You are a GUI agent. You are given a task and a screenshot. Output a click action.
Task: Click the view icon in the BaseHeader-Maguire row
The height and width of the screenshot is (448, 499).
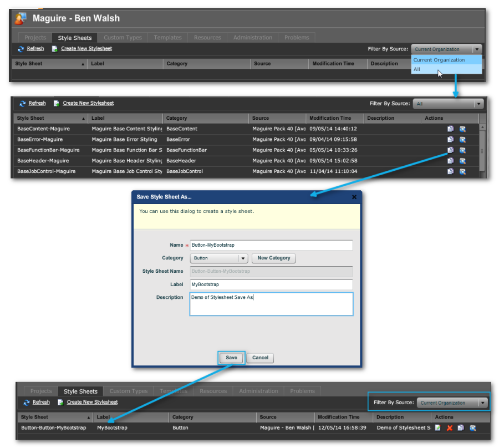tap(462, 161)
